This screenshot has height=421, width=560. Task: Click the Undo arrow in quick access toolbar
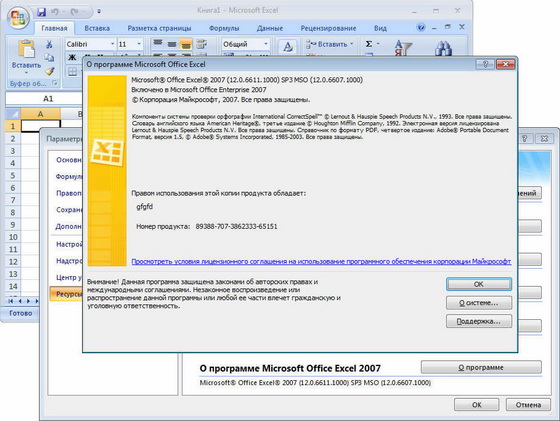pyautogui.click(x=55, y=12)
